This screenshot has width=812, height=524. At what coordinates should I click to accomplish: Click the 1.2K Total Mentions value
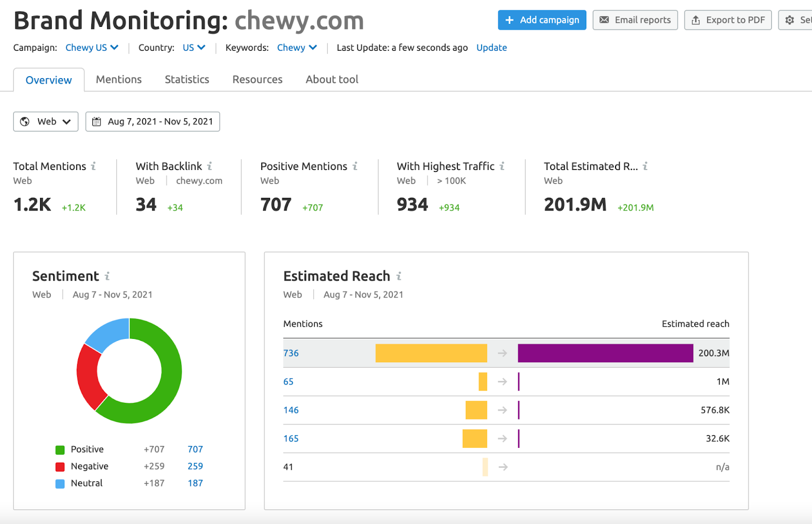tap(32, 204)
